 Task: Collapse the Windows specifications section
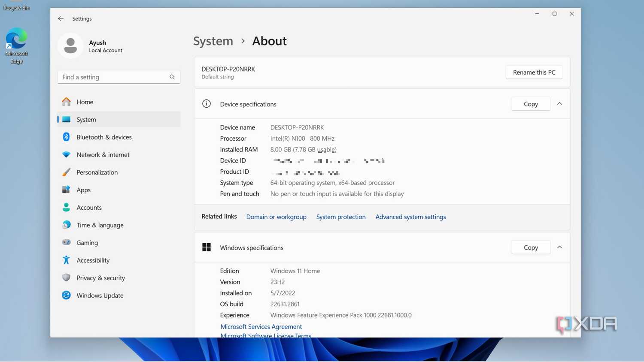click(559, 247)
